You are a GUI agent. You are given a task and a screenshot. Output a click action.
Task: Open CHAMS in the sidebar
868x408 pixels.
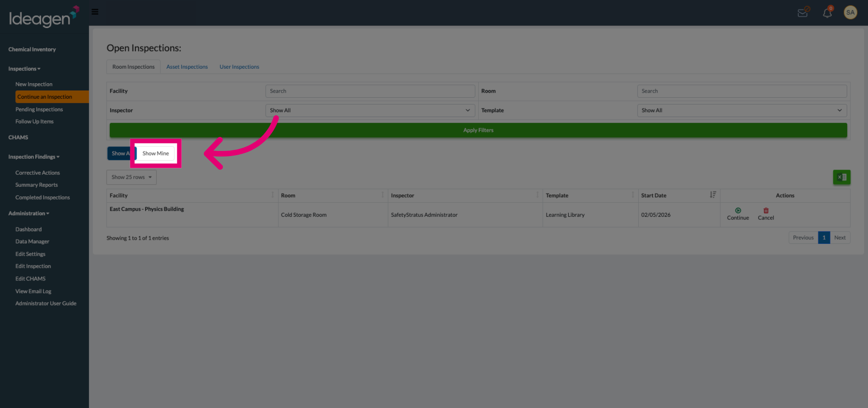click(18, 138)
